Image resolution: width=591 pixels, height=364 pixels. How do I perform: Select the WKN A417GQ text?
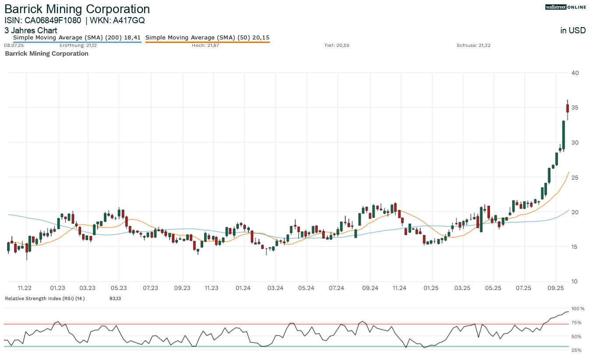pyautogui.click(x=117, y=20)
